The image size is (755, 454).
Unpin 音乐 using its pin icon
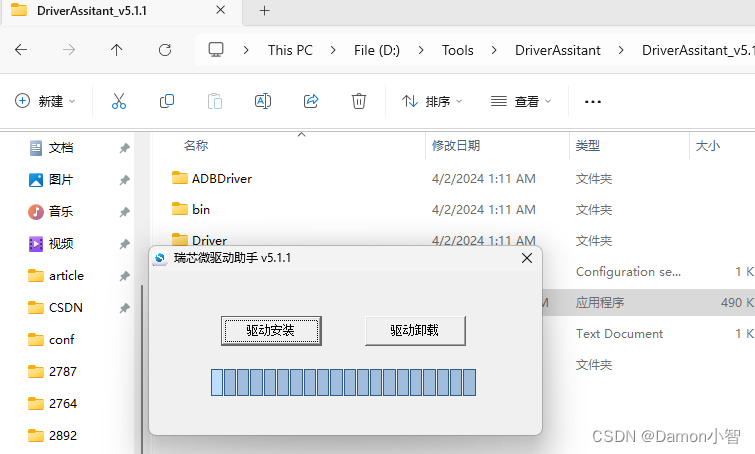coord(124,212)
